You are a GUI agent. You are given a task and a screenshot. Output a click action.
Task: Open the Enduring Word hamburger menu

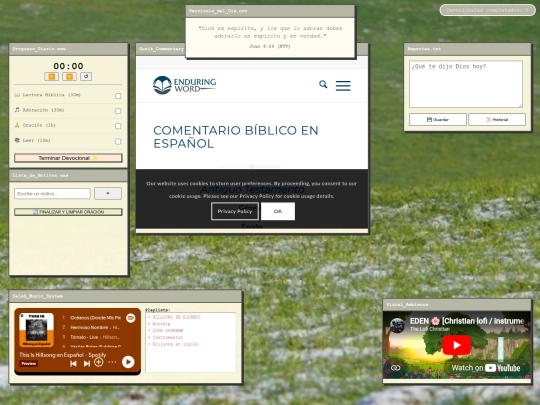pyautogui.click(x=343, y=86)
